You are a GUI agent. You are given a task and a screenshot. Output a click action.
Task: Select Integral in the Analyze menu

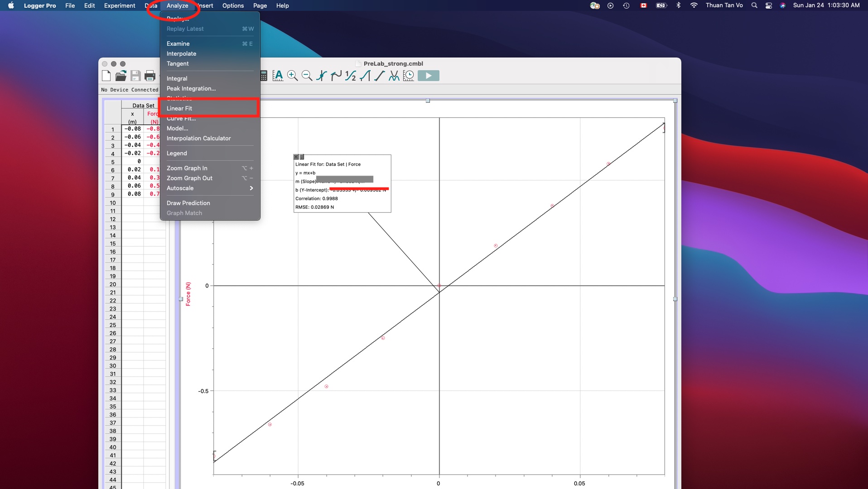(x=210, y=78)
